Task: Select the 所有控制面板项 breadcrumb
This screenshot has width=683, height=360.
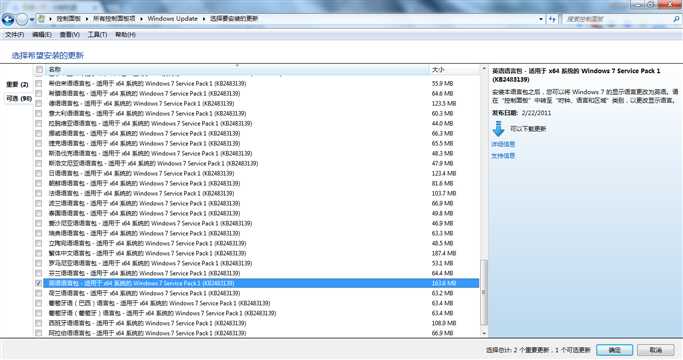Action: pyautogui.click(x=114, y=19)
